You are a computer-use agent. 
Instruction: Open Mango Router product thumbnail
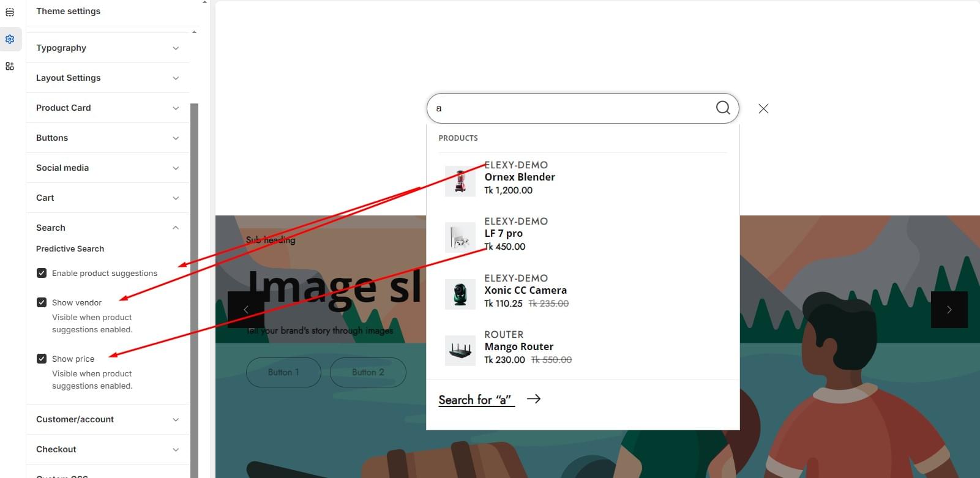click(460, 351)
